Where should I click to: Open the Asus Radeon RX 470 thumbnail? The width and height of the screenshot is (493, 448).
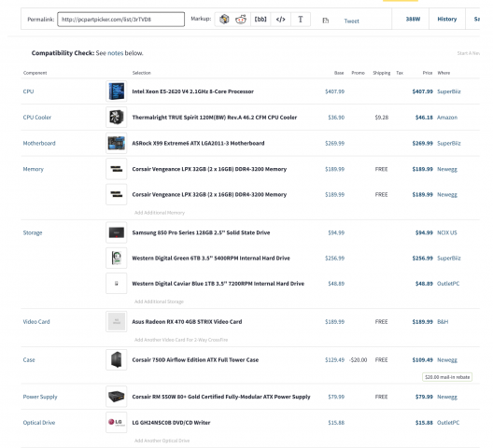117,322
